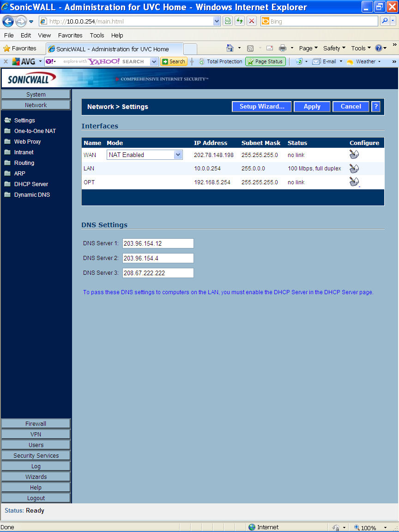Click the Total Protection toolbar item

[x=221, y=61]
